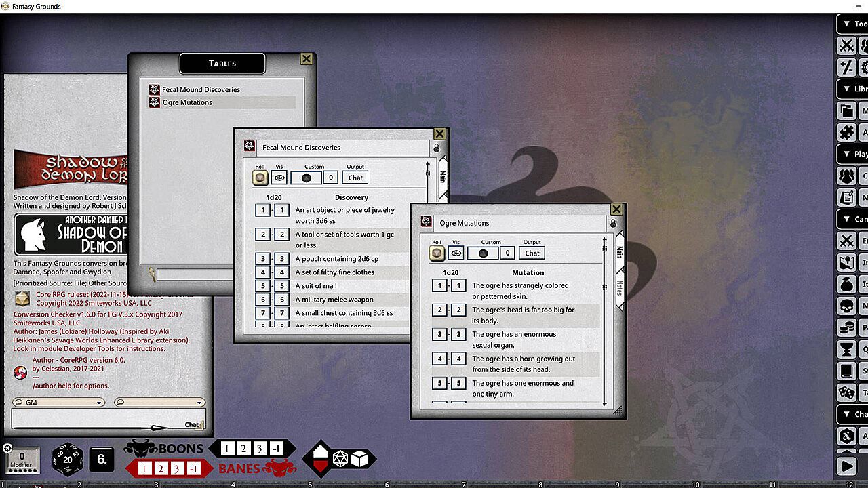Click custom die box in Fecal Mound Discoveries
The image size is (868, 488).
click(x=306, y=178)
